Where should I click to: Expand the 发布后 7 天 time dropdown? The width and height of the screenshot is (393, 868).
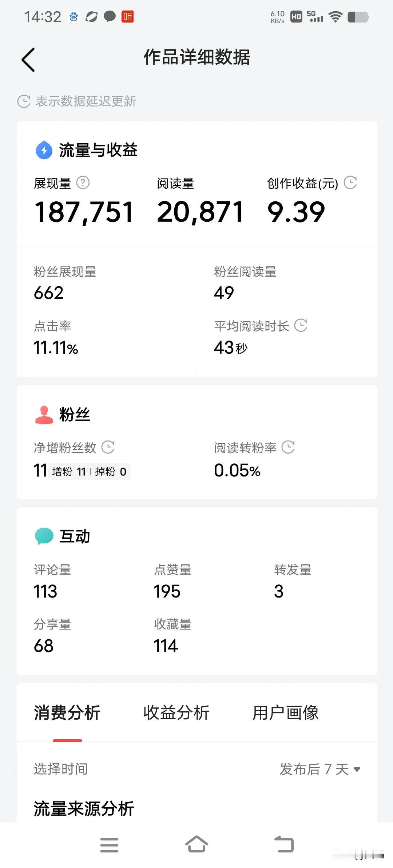pos(320,769)
